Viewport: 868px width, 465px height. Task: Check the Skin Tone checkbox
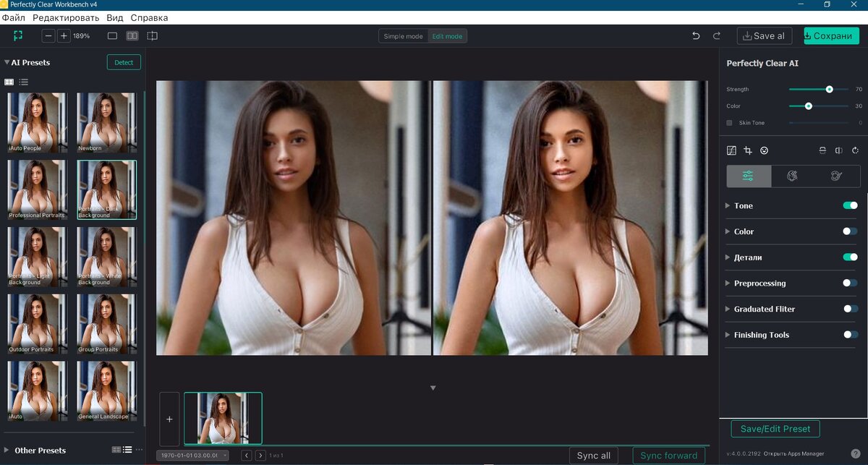[x=729, y=123]
